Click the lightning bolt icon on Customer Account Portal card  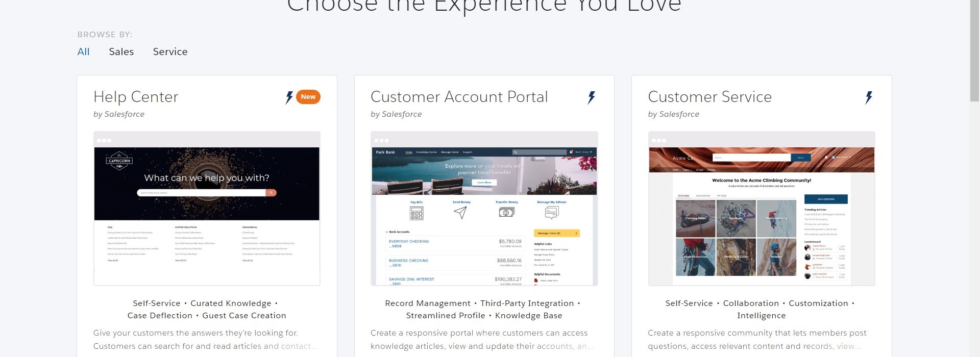(592, 96)
